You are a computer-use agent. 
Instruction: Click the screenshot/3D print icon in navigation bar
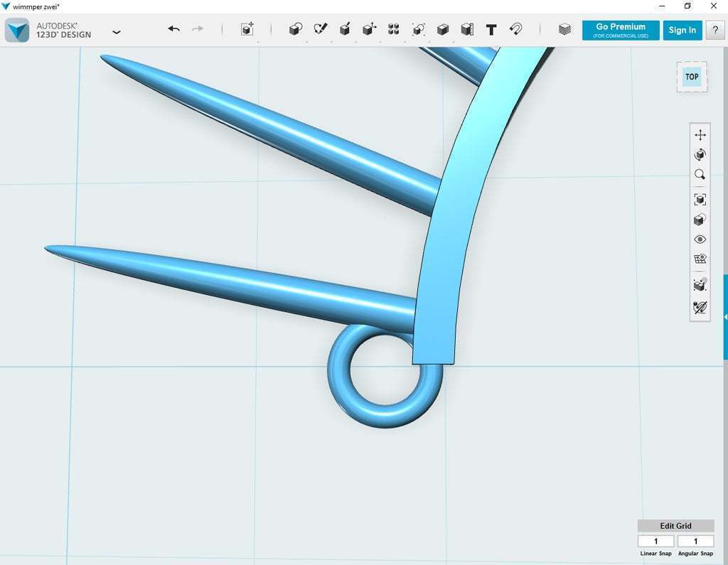click(700, 284)
